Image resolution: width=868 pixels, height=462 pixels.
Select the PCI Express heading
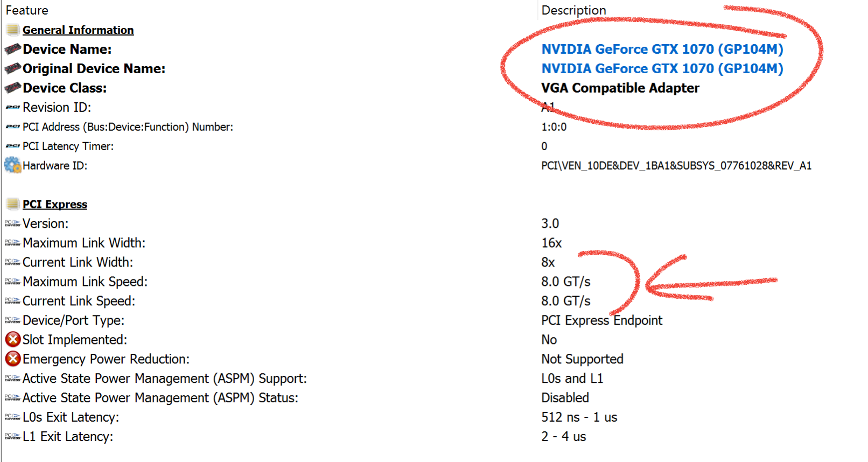pyautogui.click(x=55, y=205)
